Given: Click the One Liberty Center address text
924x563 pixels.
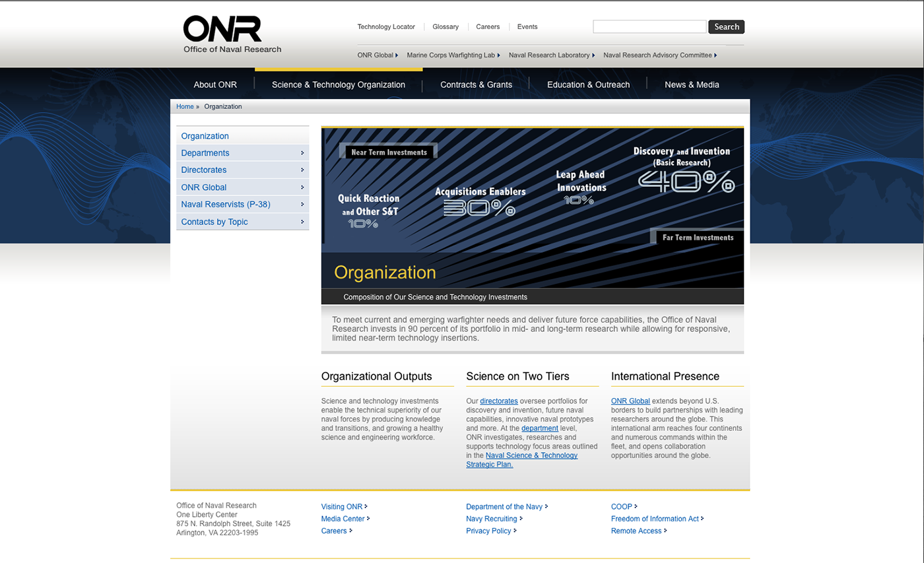Looking at the screenshot, I should [x=207, y=515].
